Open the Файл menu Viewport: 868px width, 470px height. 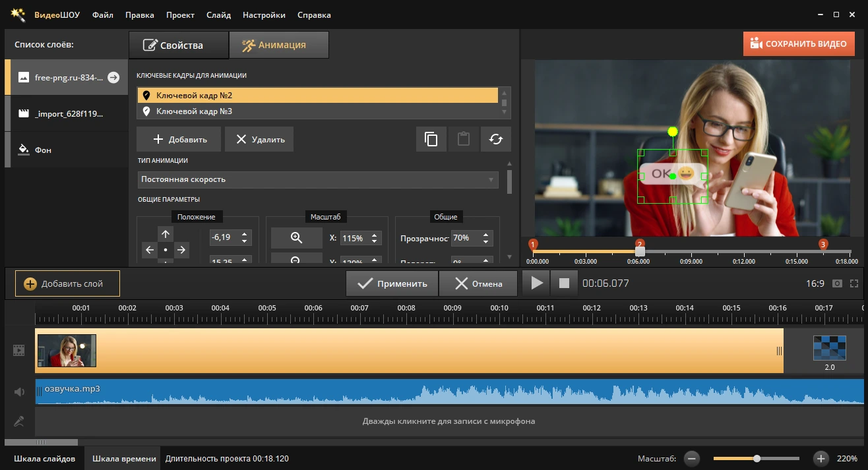[102, 15]
